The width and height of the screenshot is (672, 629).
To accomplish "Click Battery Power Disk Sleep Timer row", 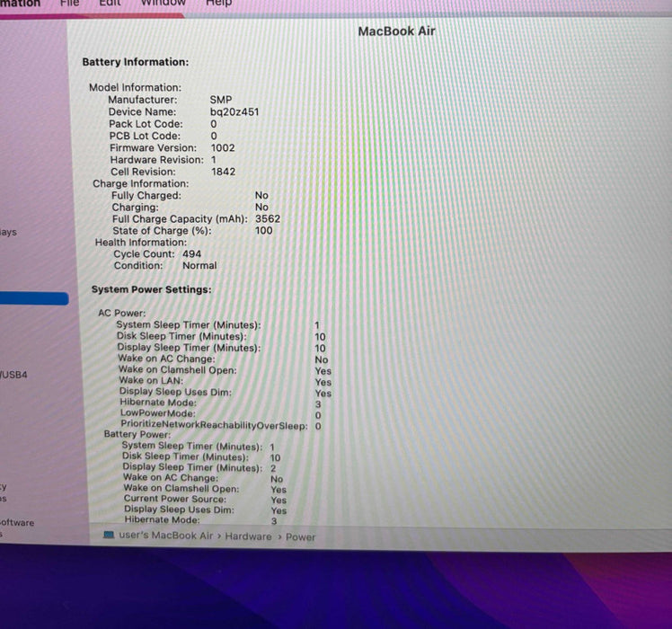I will [x=201, y=457].
